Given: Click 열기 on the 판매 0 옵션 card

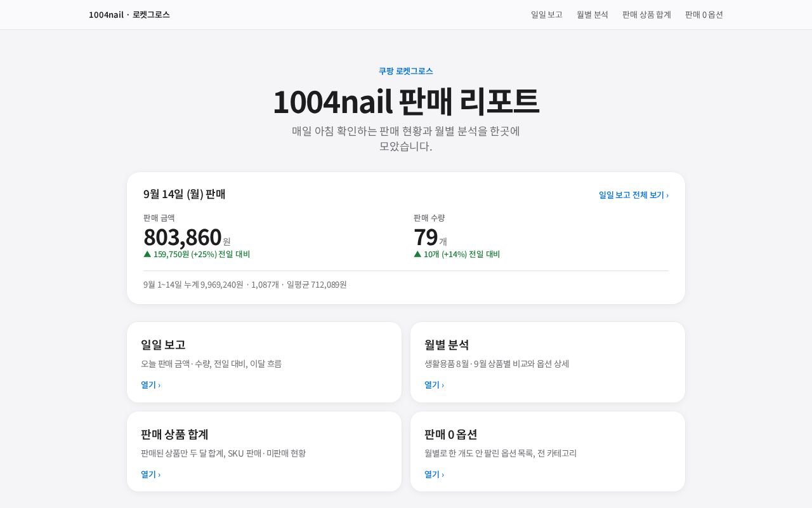Looking at the screenshot, I should [x=434, y=474].
